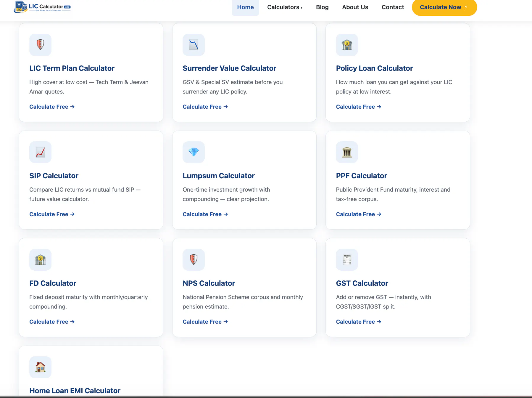Click Calculate Free under FD Calculator
Screen dimensions: 532x398
point(52,322)
